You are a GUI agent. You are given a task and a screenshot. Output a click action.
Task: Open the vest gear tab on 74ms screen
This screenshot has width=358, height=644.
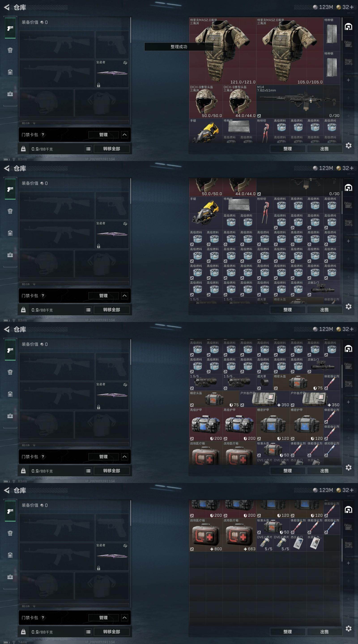(10, 533)
